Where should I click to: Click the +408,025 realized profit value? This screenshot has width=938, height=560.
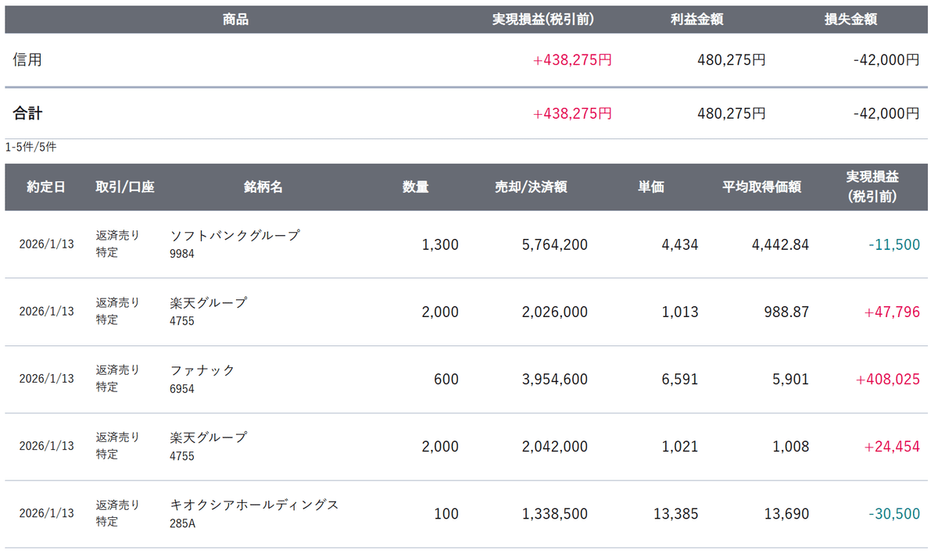tap(887, 380)
